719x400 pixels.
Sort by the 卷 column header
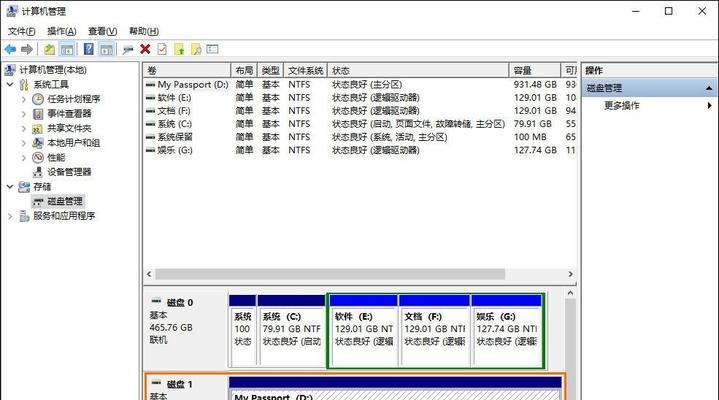pos(187,70)
